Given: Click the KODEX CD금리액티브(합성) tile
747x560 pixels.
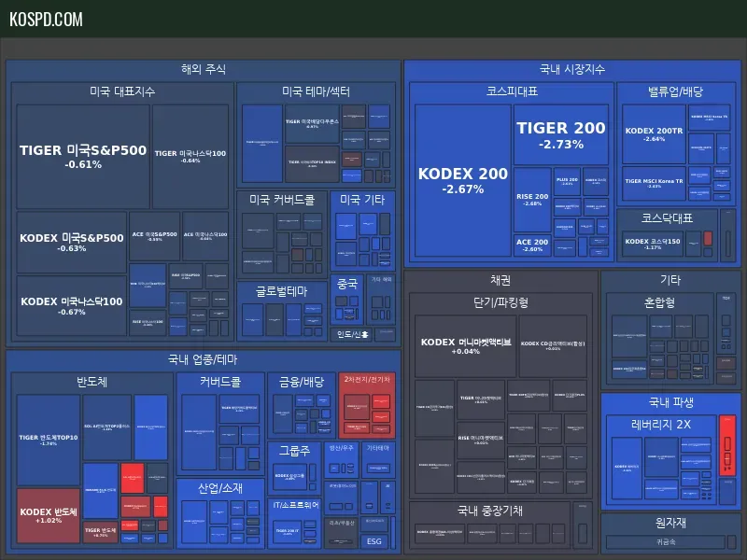Looking at the screenshot, I should [553, 346].
